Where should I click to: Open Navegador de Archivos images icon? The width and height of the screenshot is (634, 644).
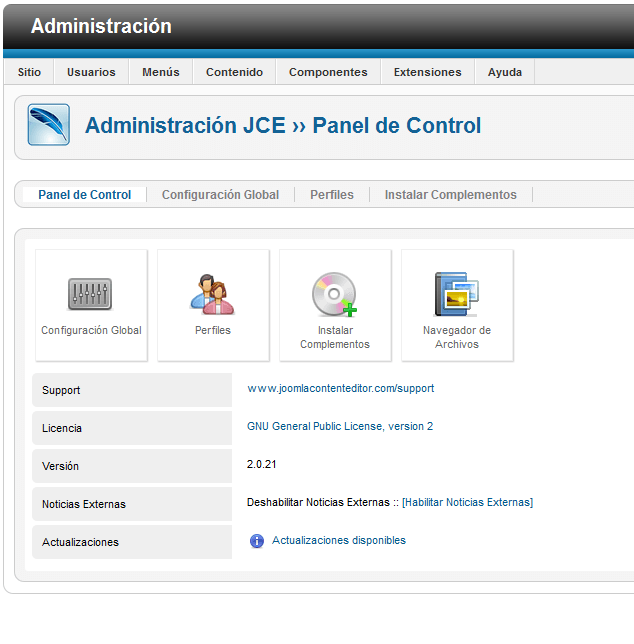coord(457,294)
